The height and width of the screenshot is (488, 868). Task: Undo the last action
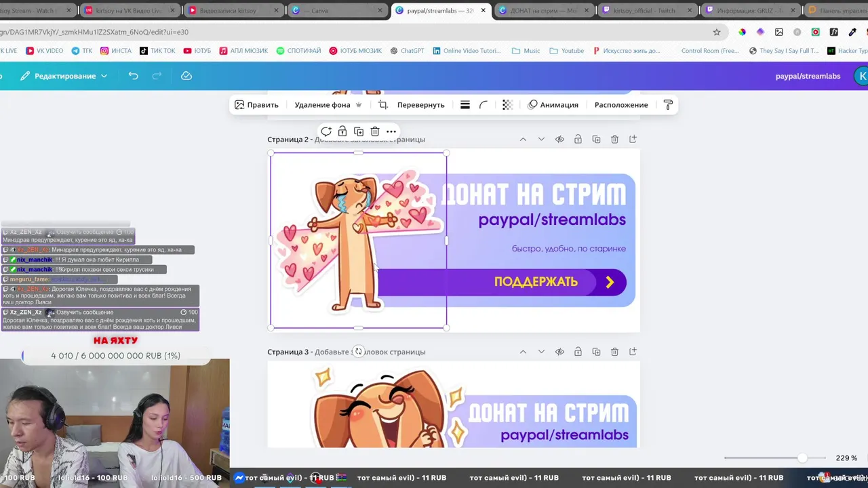point(134,76)
